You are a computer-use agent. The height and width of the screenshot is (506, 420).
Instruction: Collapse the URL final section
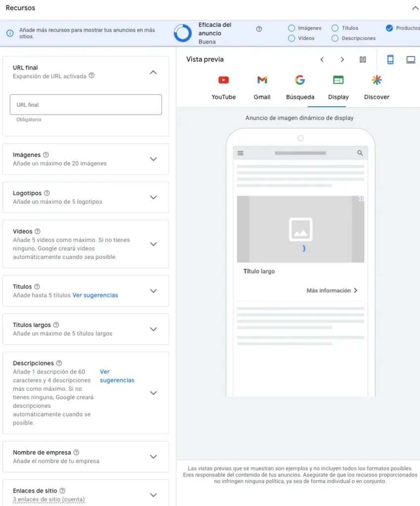pyautogui.click(x=153, y=72)
